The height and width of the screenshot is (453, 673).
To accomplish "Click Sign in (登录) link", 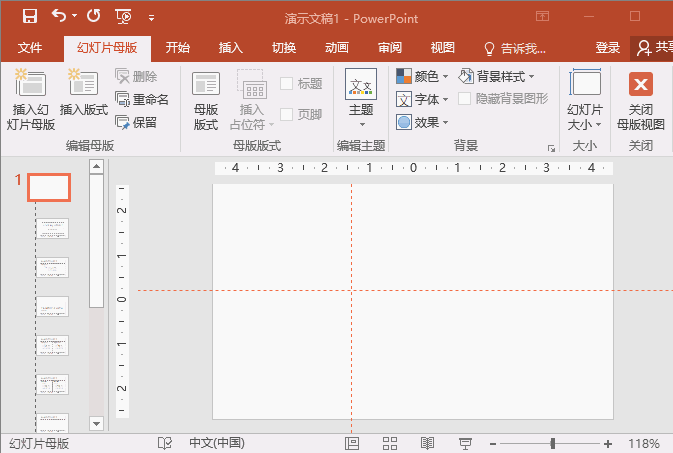I will [x=607, y=48].
